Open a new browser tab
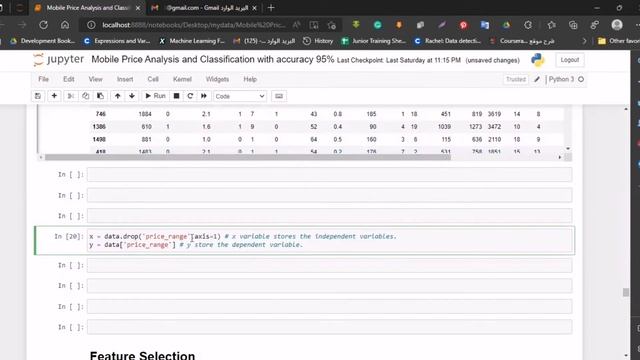The height and width of the screenshot is (360, 640). tap(271, 8)
